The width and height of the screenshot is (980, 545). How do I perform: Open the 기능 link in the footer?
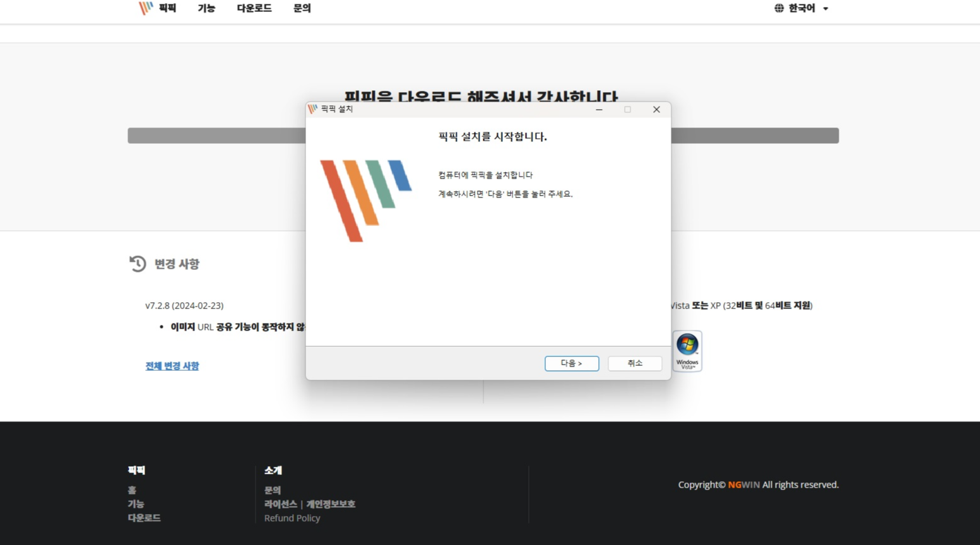tap(136, 504)
